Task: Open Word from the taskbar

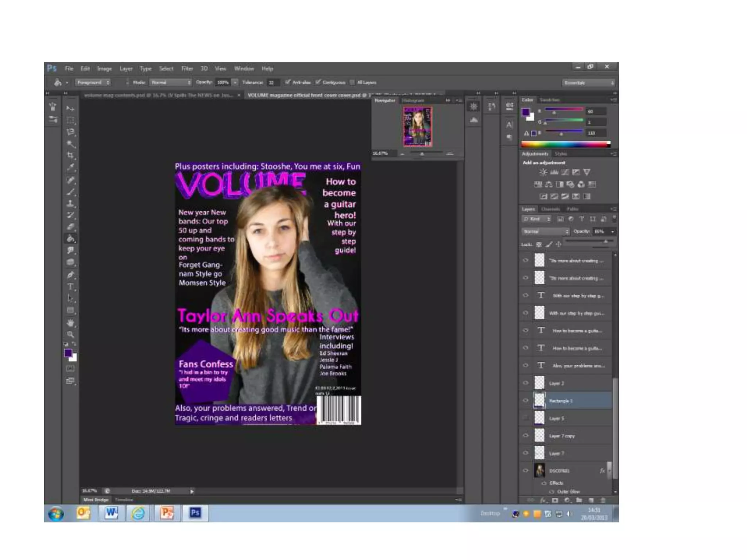Action: point(111,513)
